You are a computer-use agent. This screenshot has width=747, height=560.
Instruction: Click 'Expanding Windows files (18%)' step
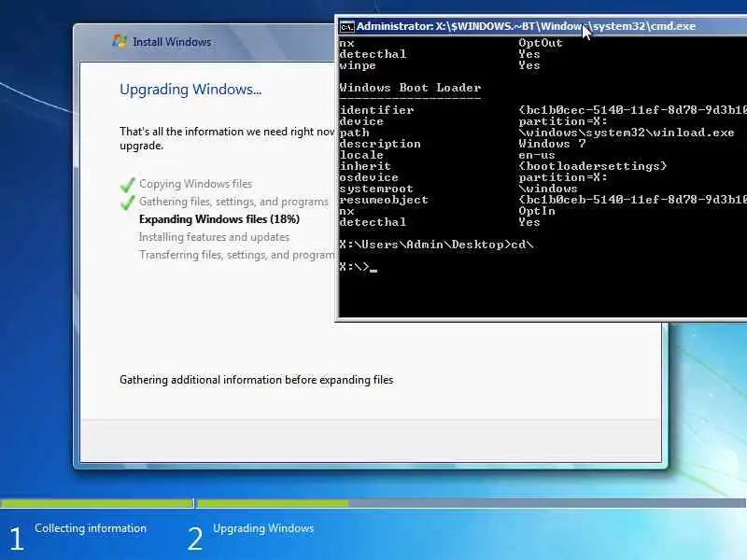point(219,219)
